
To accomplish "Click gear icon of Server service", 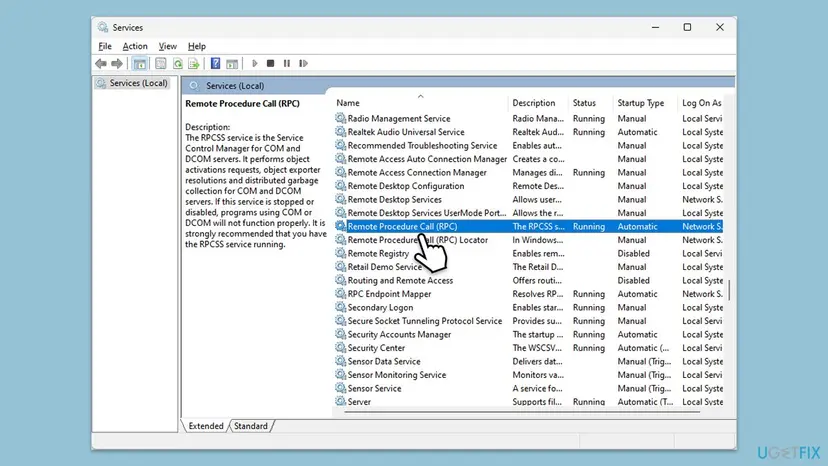I will tap(341, 402).
